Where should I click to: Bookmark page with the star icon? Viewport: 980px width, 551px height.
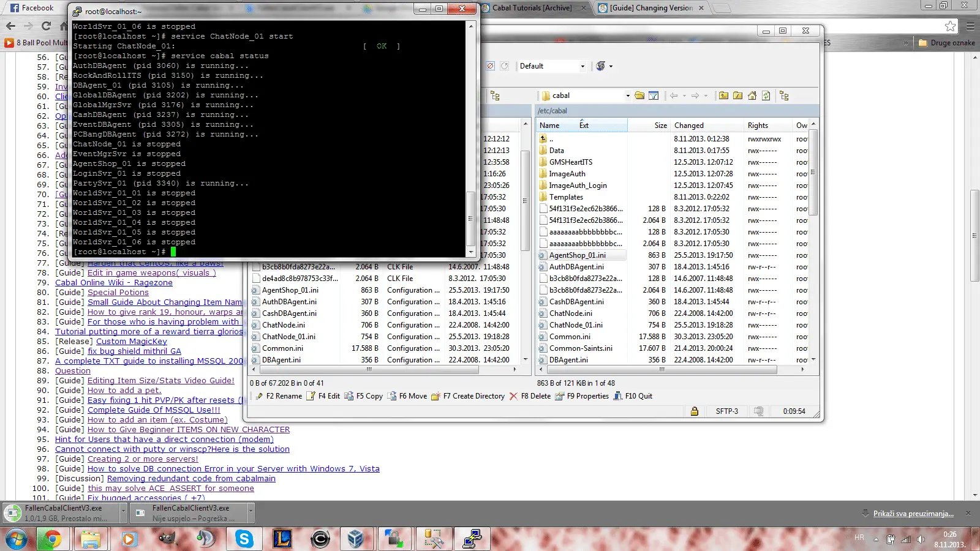950,26
